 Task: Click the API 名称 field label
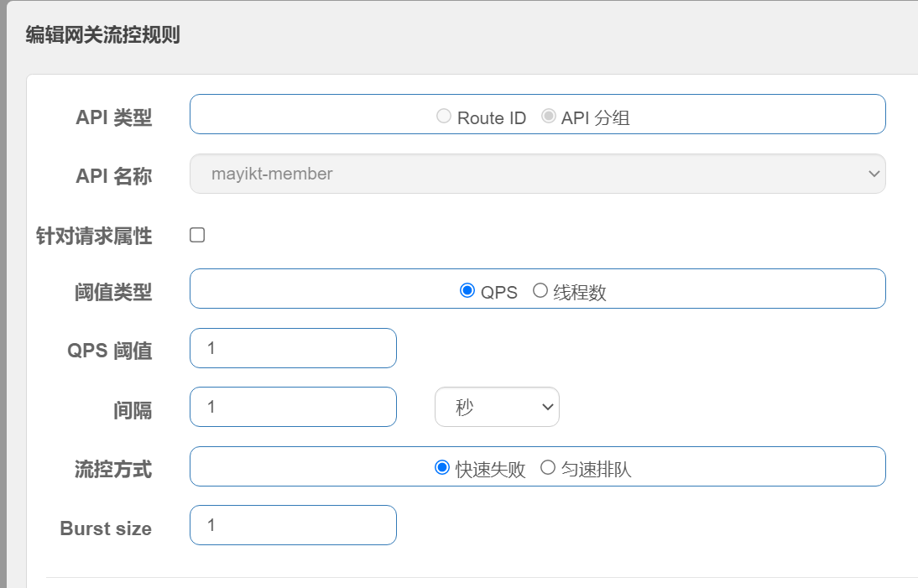113,176
